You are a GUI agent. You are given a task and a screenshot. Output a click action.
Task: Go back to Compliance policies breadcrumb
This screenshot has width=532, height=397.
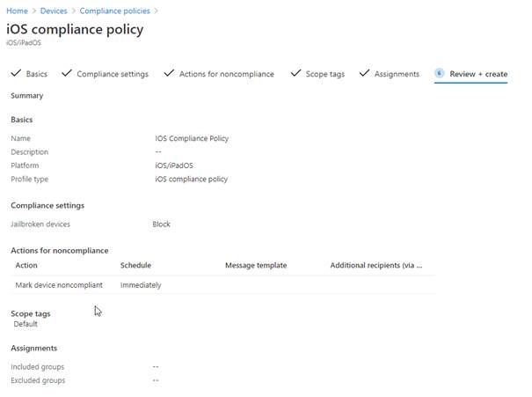[115, 11]
